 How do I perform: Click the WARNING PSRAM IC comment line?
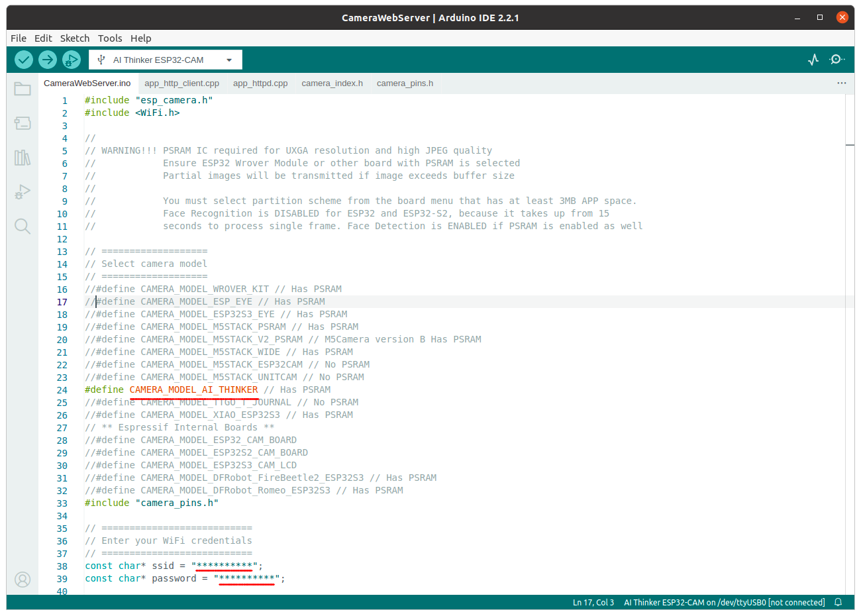click(x=288, y=150)
